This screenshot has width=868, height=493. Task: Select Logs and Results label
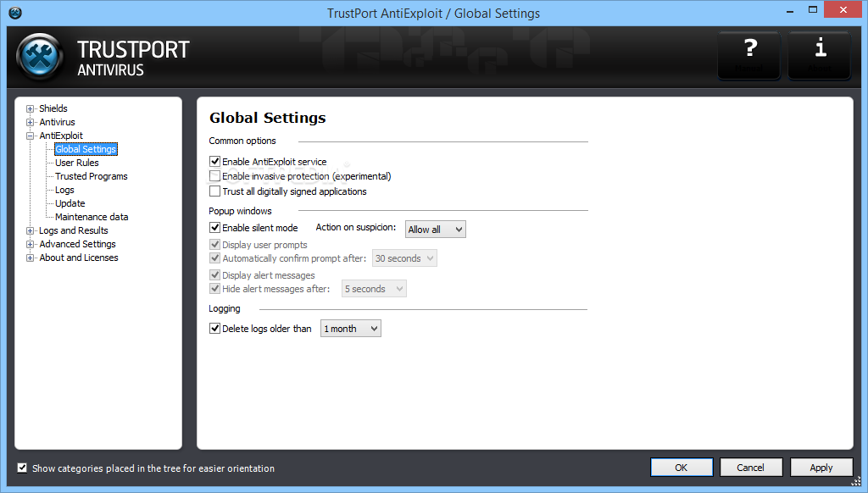tap(74, 230)
